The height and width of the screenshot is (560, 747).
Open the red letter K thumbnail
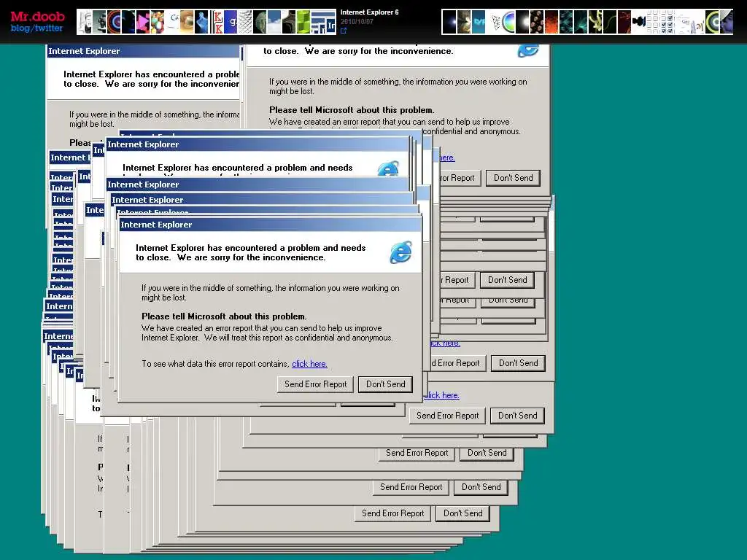(x=216, y=22)
